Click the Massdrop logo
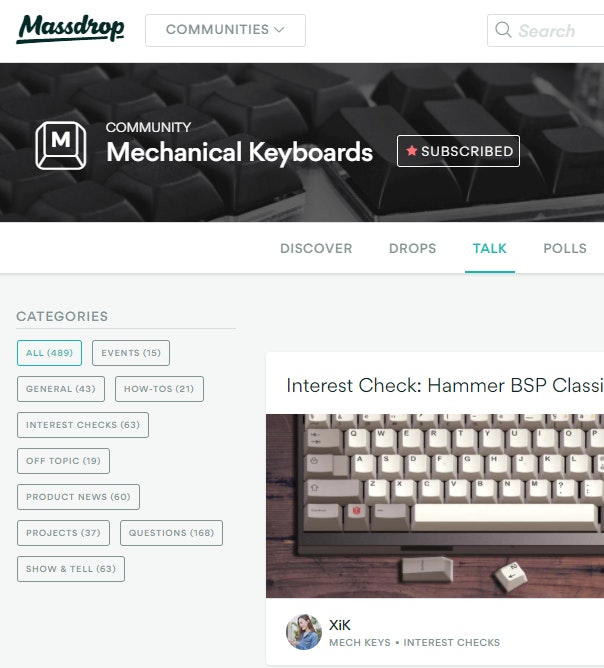This screenshot has width=604, height=668. [70, 29]
